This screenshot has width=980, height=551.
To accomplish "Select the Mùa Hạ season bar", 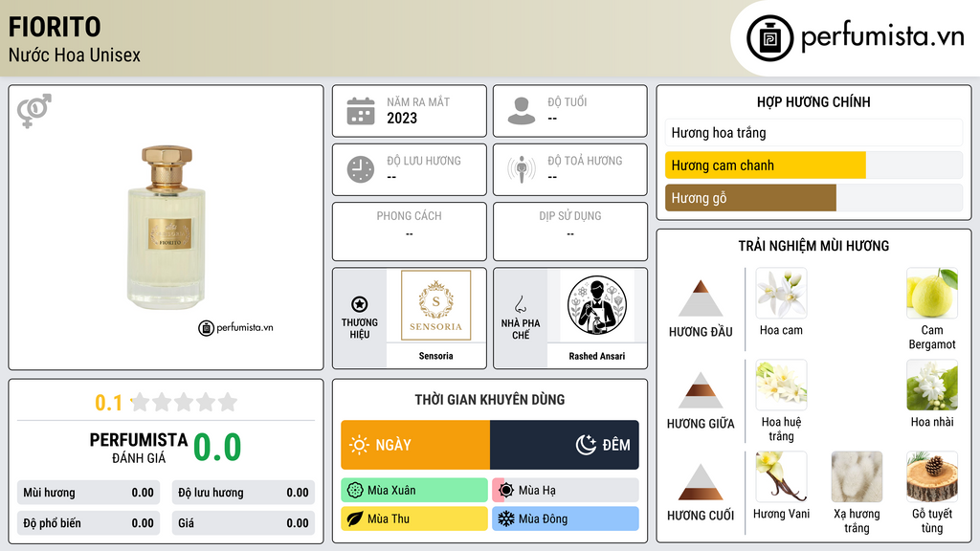I will coord(566,491).
